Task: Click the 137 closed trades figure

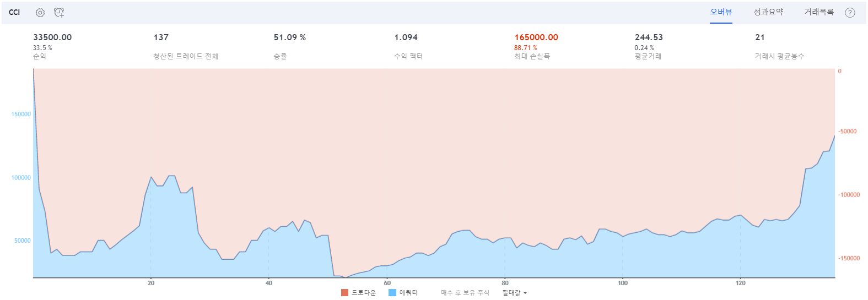Action: coord(161,37)
